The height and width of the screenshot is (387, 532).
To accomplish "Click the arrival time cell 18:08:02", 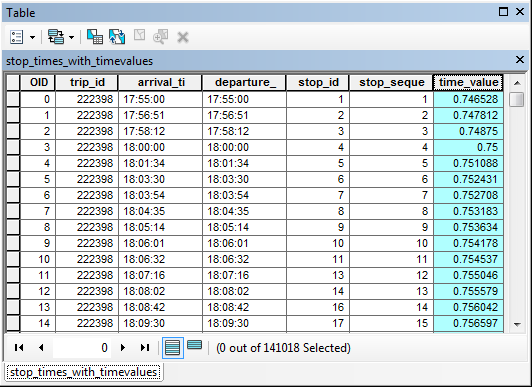I will [160, 291].
